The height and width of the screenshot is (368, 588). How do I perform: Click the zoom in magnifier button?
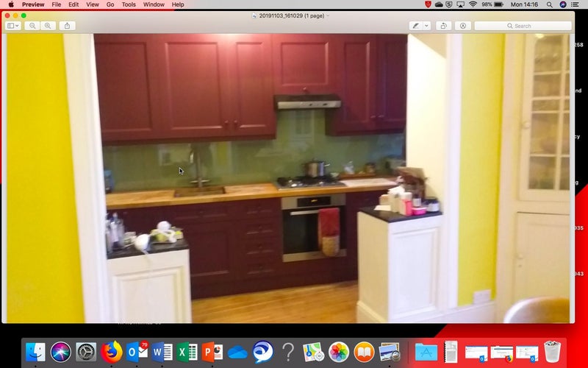coord(49,26)
